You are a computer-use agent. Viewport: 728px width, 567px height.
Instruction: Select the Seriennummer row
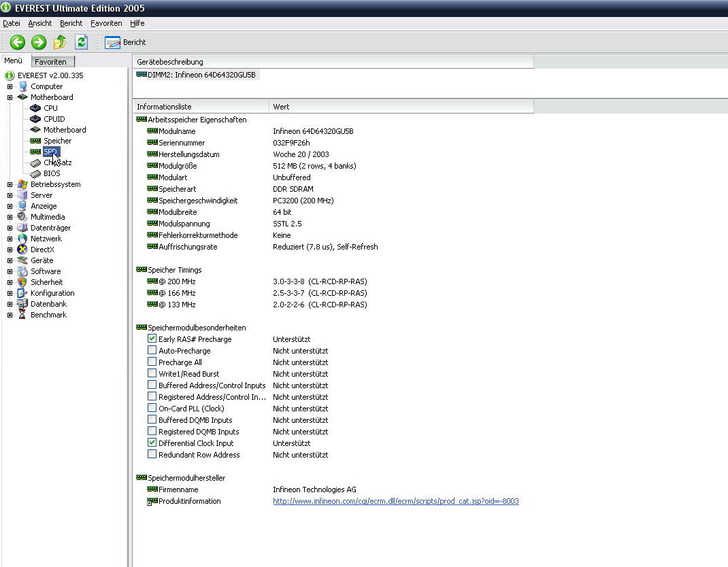333,143
